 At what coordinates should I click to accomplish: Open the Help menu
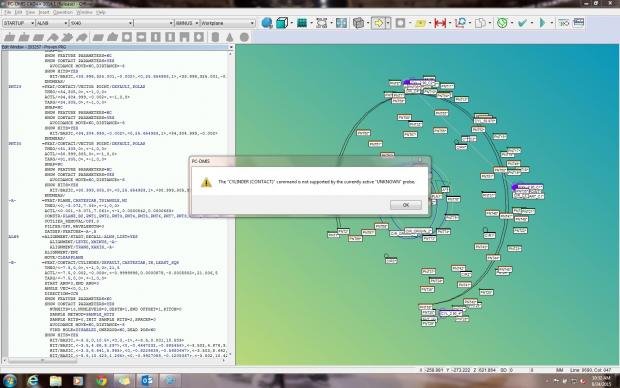click(x=101, y=12)
